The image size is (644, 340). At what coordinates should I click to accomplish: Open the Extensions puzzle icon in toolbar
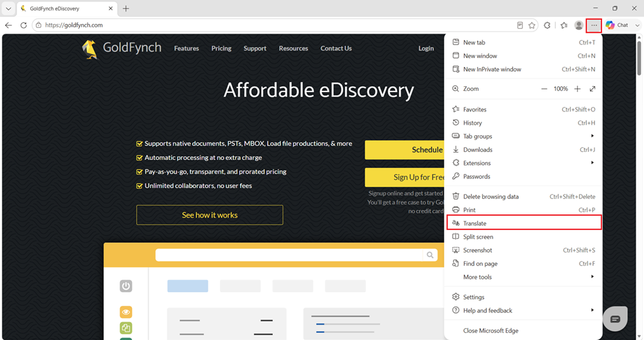coord(547,25)
